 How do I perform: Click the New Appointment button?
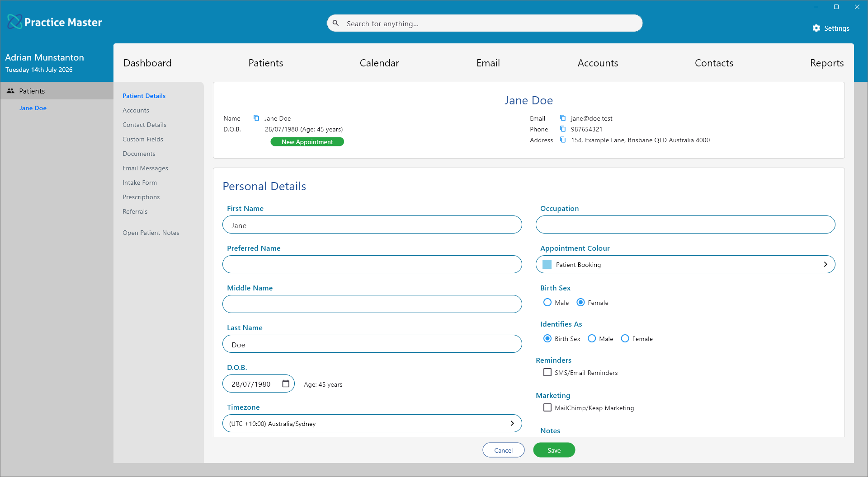(307, 142)
